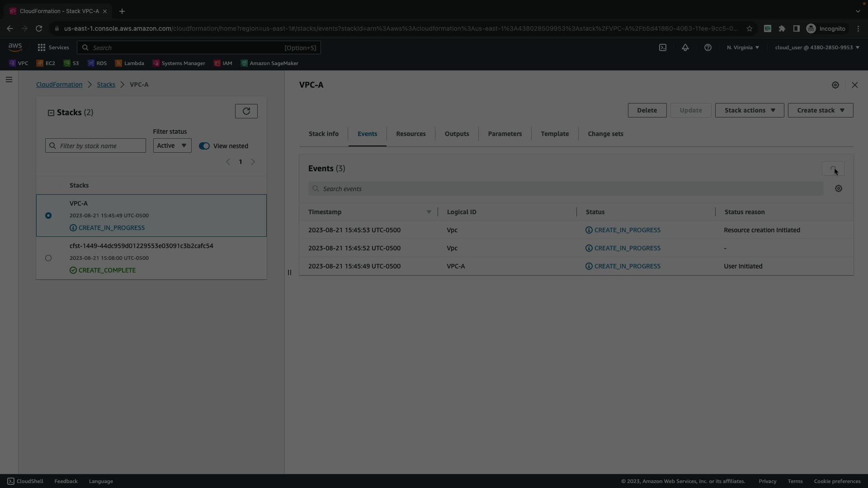The image size is (868, 488).
Task: Switch to the Resources tab
Action: 410,134
